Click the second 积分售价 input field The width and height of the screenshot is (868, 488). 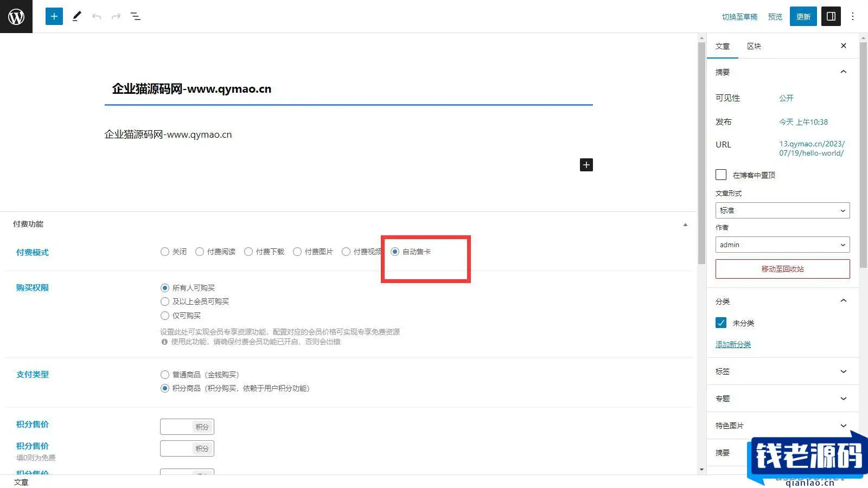[x=187, y=448]
